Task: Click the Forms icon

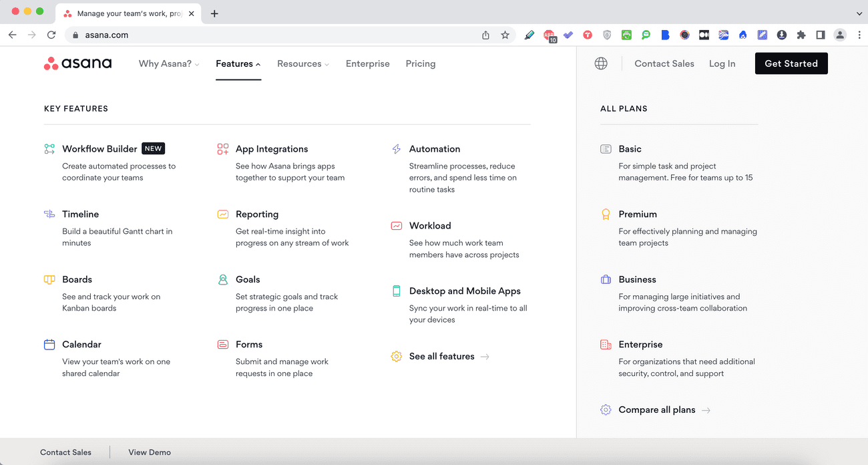Action: (x=223, y=345)
